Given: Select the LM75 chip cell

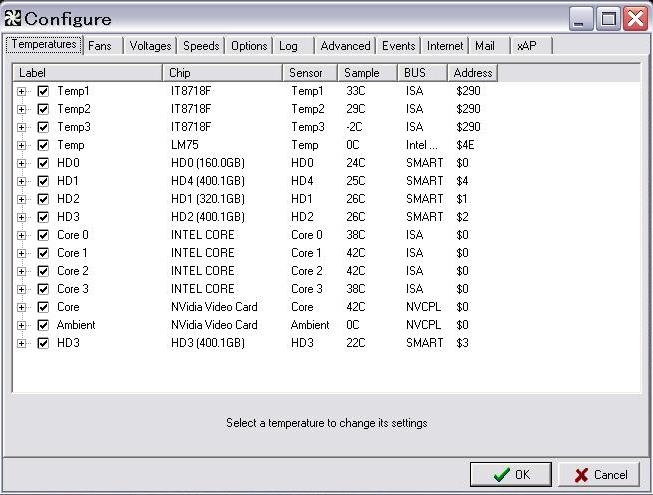Looking at the screenshot, I should 184,145.
